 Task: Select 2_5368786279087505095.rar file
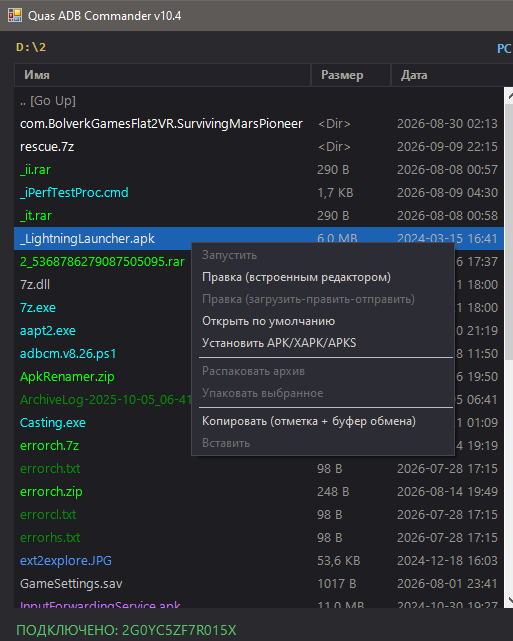[102, 262]
